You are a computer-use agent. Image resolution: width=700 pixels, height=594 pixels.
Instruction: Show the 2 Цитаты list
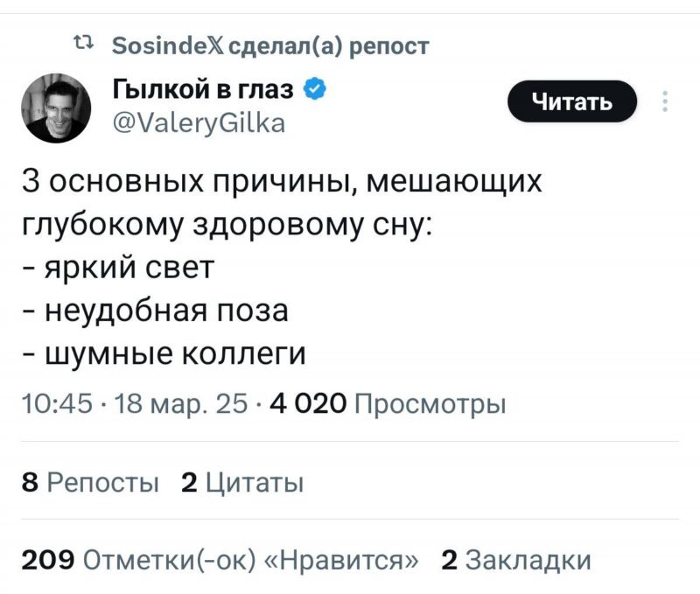point(242,483)
